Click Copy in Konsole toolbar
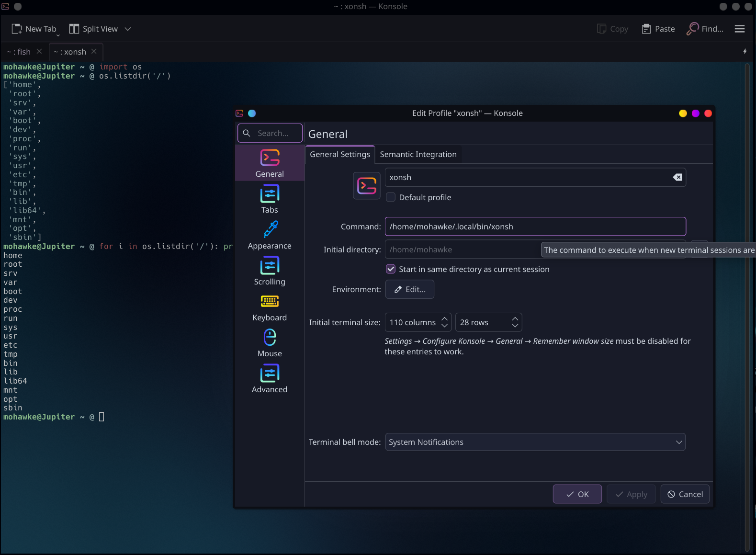 tap(613, 29)
